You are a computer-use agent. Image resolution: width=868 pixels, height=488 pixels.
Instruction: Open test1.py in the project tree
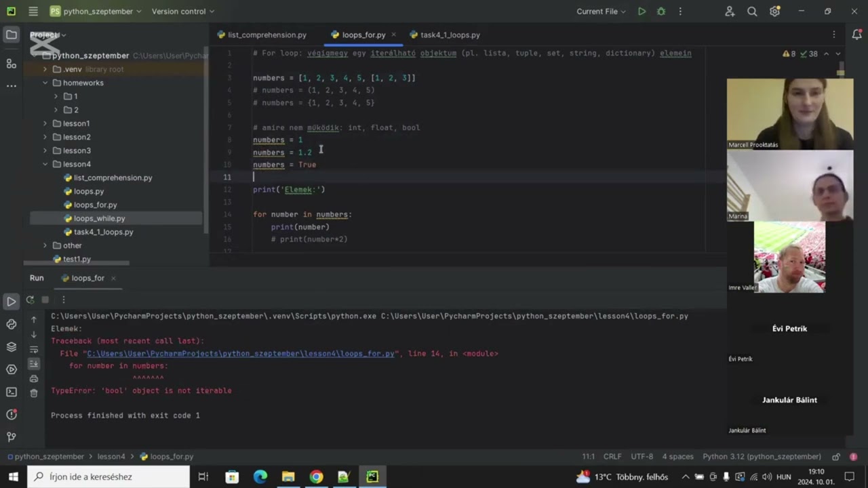pos(77,259)
